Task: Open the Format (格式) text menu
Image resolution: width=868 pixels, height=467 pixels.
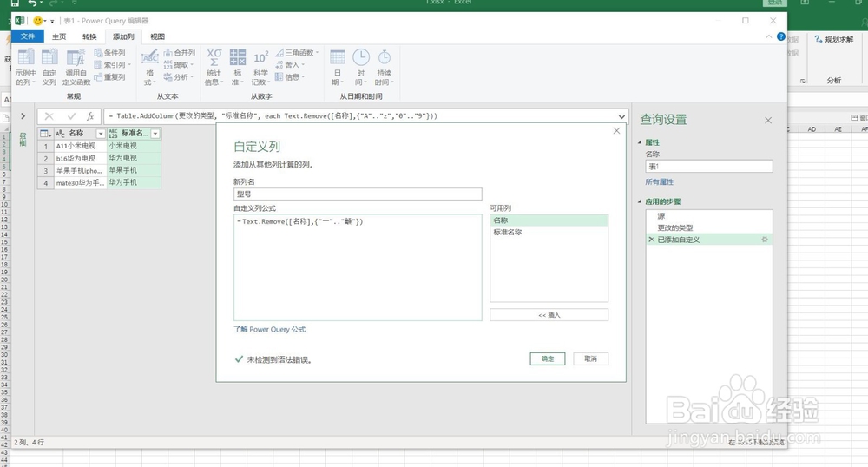Action: coord(149,67)
